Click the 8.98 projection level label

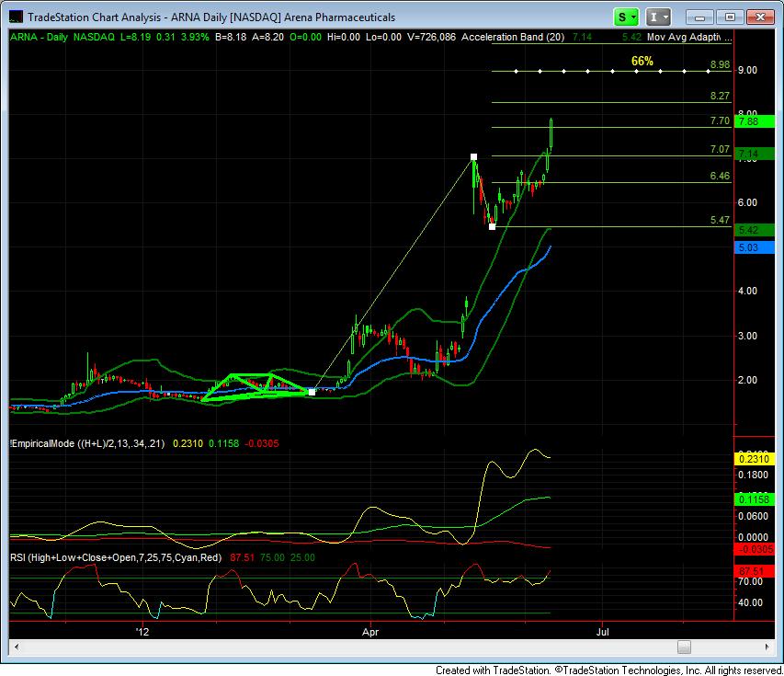pos(720,64)
